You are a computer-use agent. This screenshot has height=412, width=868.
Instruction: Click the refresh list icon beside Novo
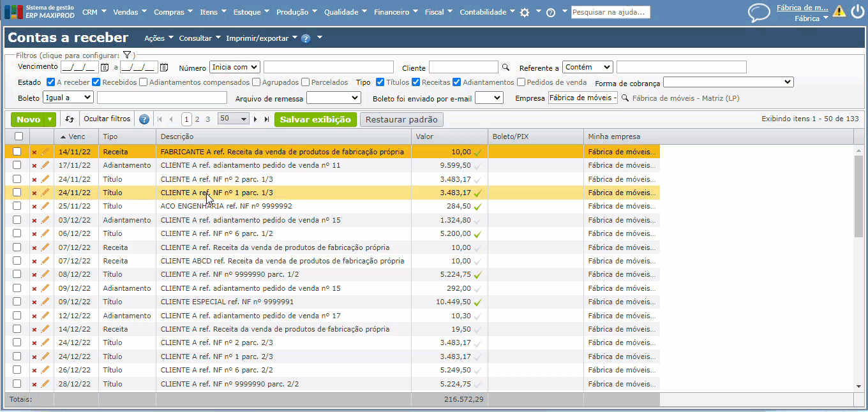point(70,119)
